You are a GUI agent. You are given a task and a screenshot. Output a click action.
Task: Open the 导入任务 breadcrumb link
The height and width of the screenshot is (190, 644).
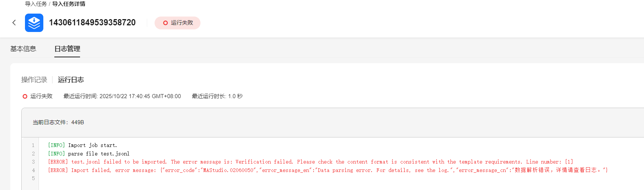tap(36, 4)
